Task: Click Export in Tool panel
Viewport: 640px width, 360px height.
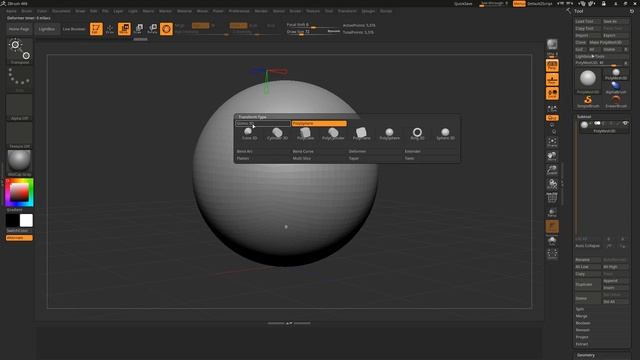Action: pyautogui.click(x=615, y=36)
